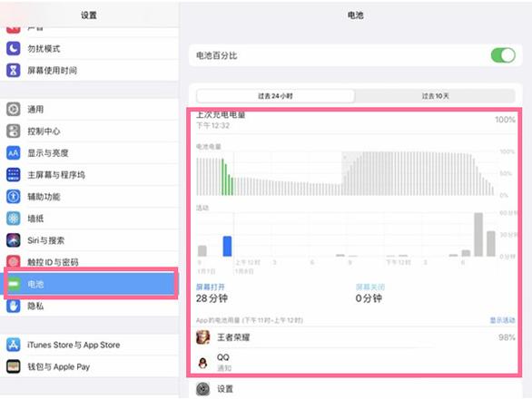Open Wallet & Apple Pay (钱包与Apple Pay)
This screenshot has height=399, width=532.
pyautogui.click(x=89, y=366)
